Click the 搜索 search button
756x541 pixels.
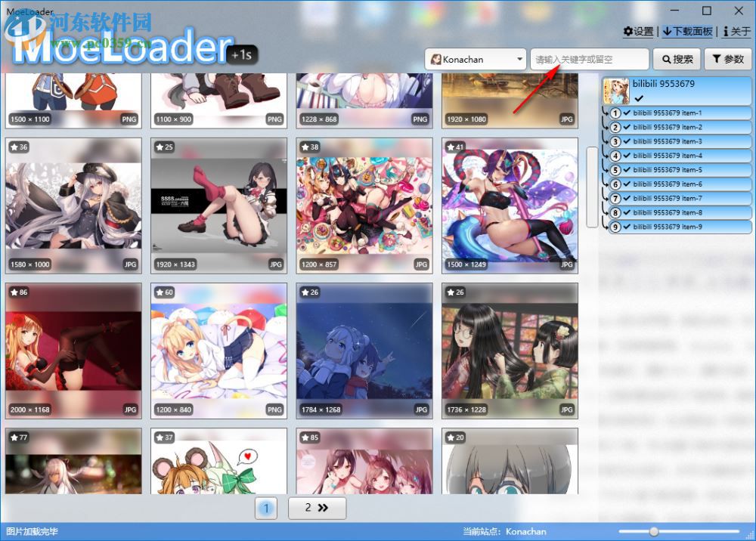click(677, 59)
